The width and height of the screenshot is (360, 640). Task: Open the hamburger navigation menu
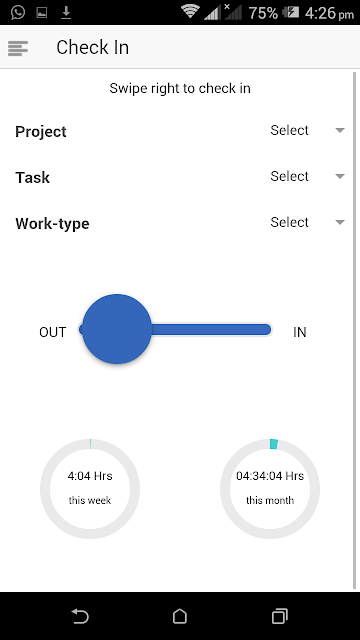18,48
